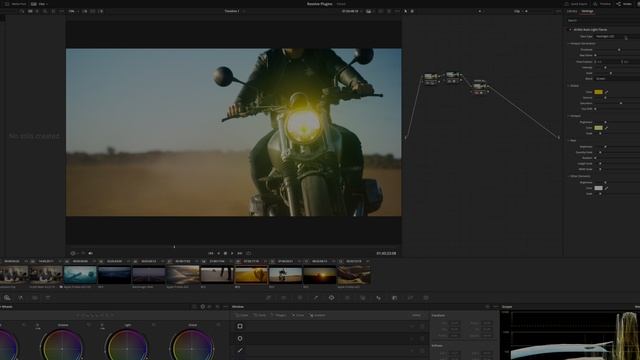Click the center of the Offset wheel
This screenshot has width=640, height=360.
(192, 349)
